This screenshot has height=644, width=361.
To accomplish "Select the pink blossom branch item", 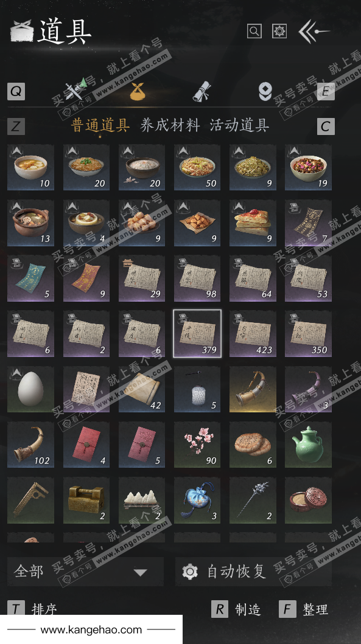I will click(x=197, y=445).
